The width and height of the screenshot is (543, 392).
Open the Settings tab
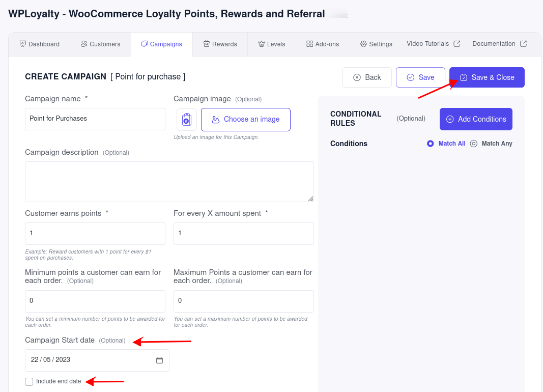[376, 44]
